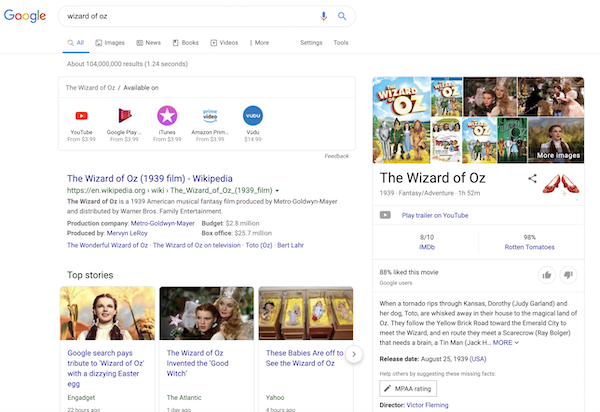
Task: Click the USA release date link
Action: pos(478,359)
